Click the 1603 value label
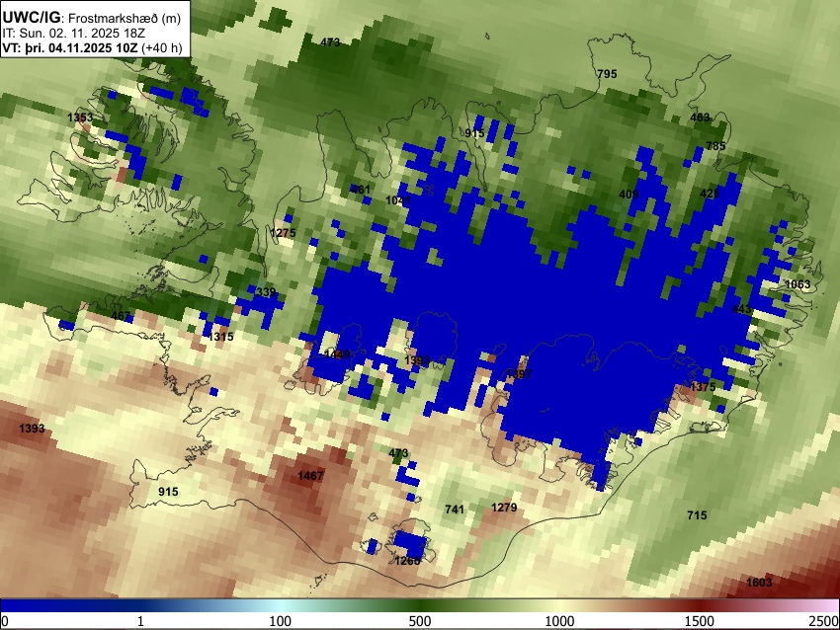840x630 pixels. 759,583
